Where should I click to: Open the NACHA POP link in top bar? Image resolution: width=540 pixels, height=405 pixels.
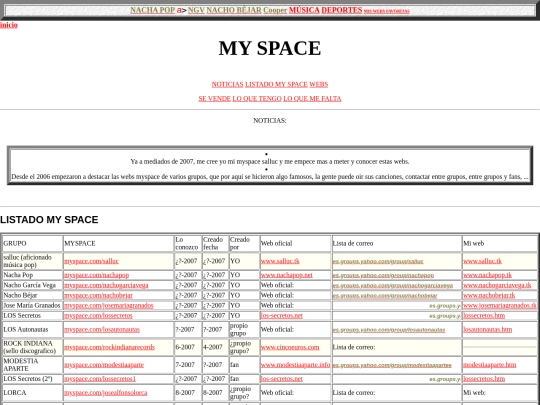pos(153,10)
